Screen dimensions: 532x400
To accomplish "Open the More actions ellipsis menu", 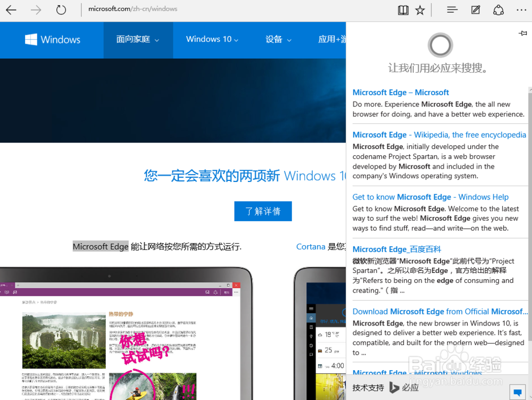I will (521, 10).
